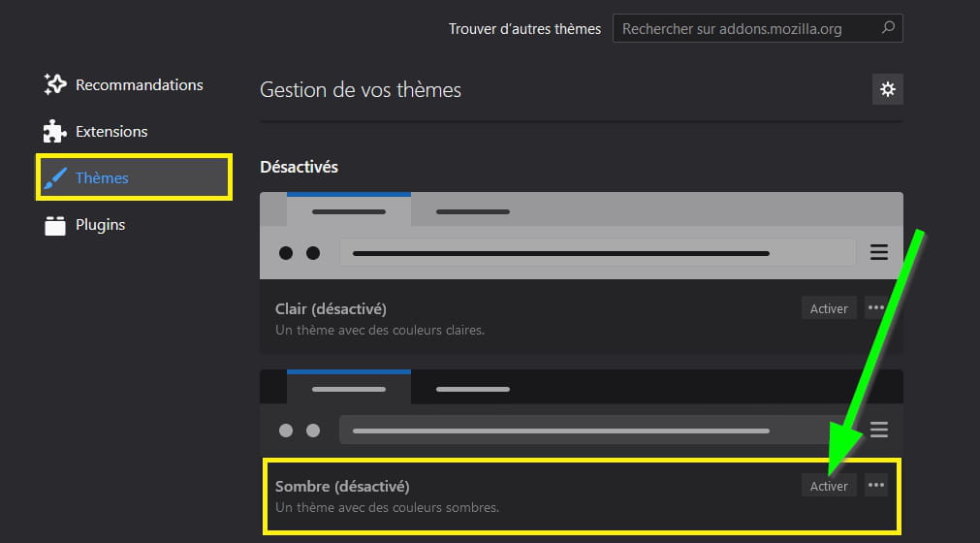This screenshot has height=543, width=980.
Task: Click hamburger icon in Clair theme preview
Action: 879,253
